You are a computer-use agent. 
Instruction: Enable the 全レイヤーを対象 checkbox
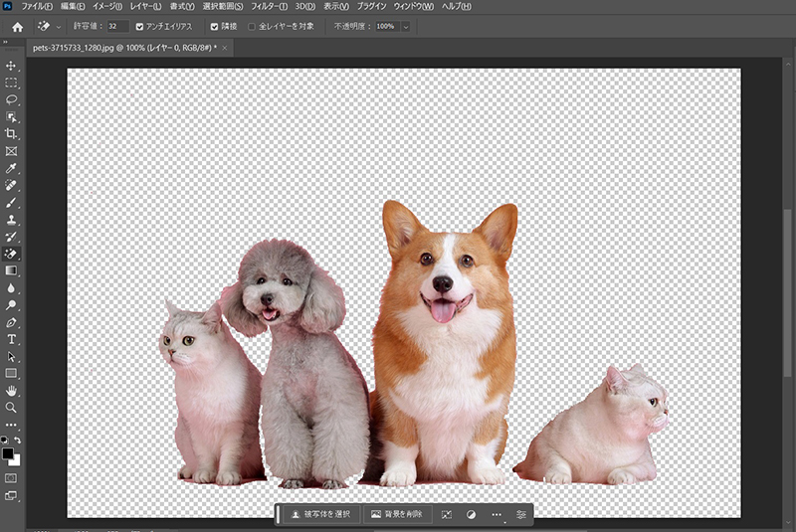[x=252, y=27]
